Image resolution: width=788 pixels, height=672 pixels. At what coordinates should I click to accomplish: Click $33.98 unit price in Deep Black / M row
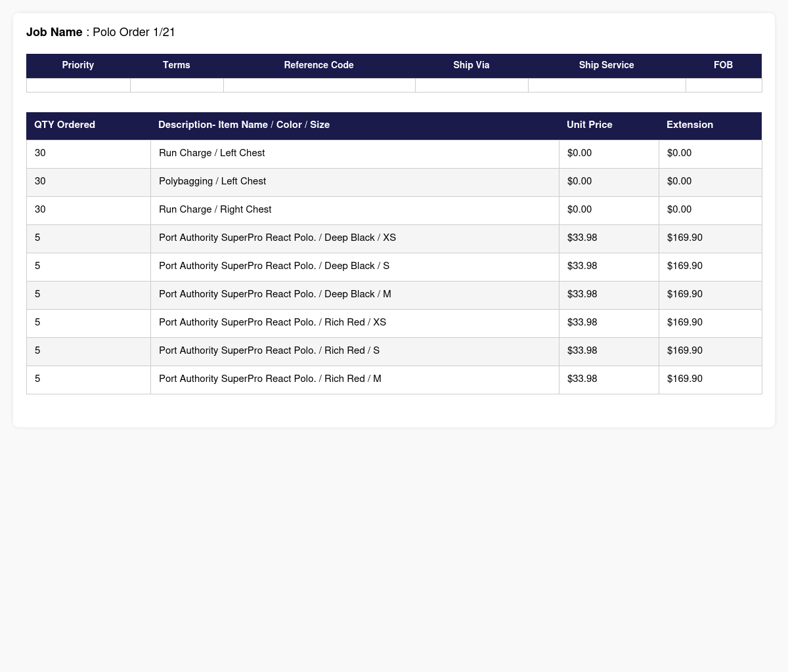coord(582,294)
